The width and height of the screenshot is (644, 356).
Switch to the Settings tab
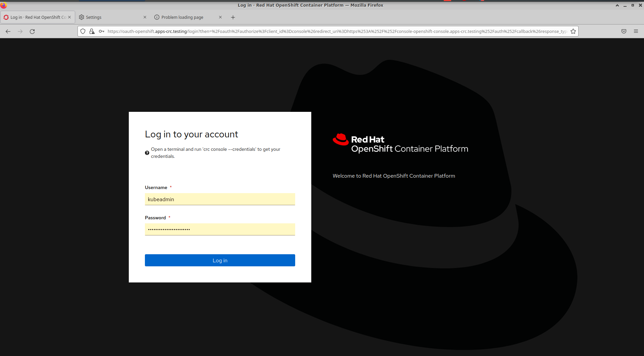[x=113, y=17]
